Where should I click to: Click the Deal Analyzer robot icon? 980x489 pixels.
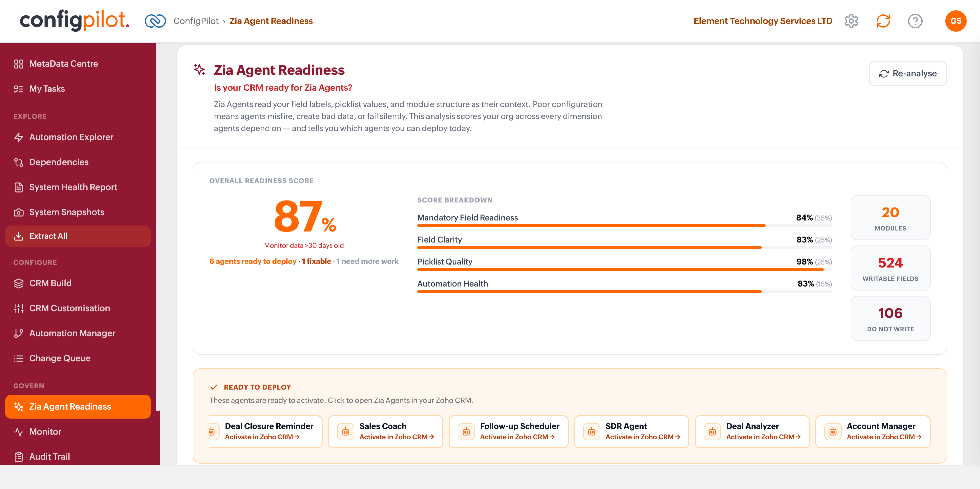click(712, 432)
